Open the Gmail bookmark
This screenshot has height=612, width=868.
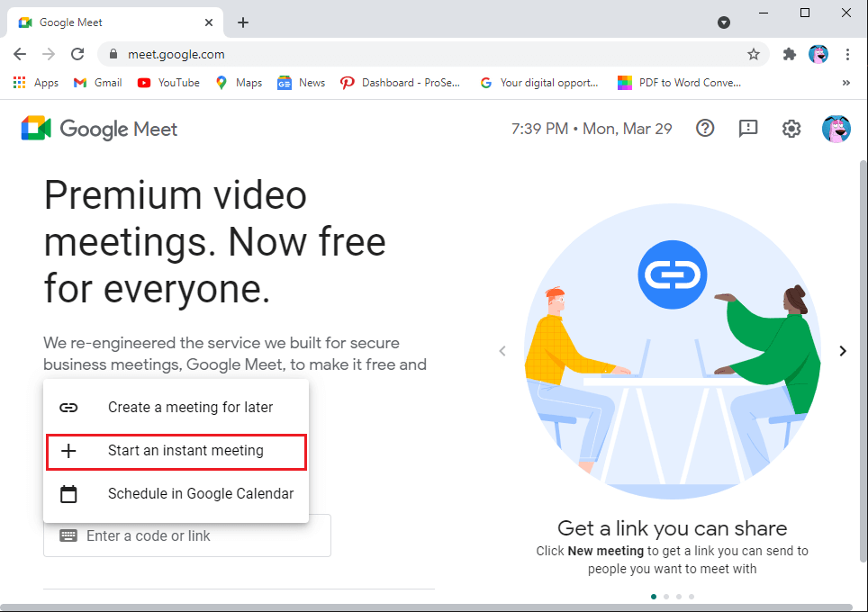(x=98, y=83)
